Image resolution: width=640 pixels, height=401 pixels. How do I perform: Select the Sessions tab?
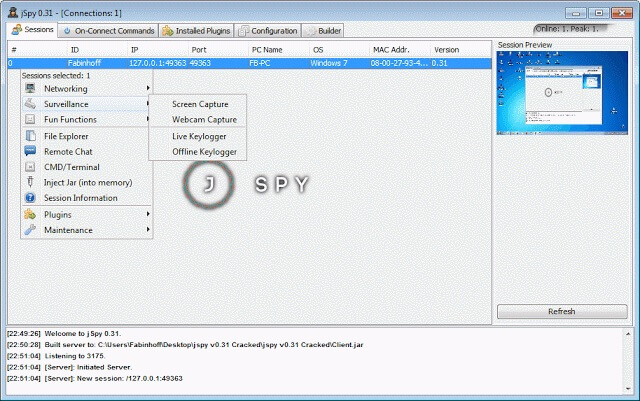[x=33, y=30]
